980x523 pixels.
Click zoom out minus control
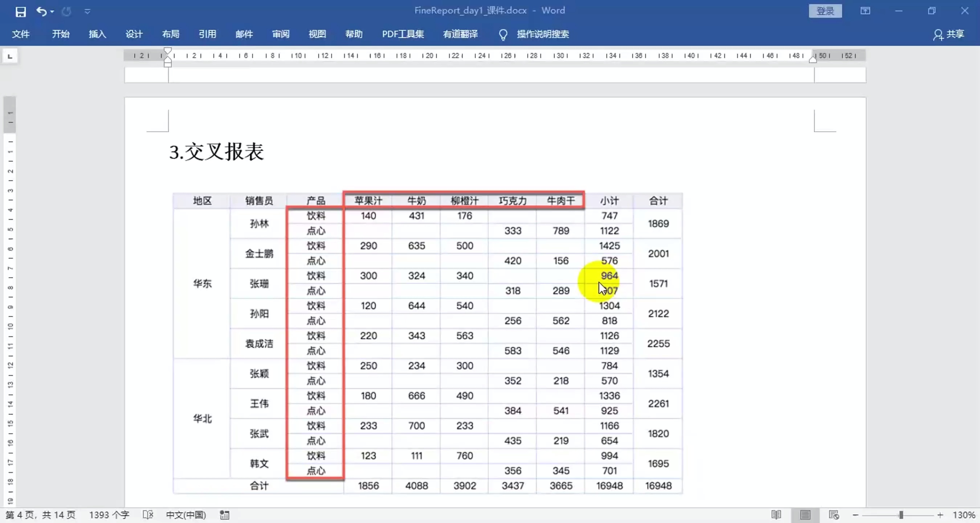point(855,515)
